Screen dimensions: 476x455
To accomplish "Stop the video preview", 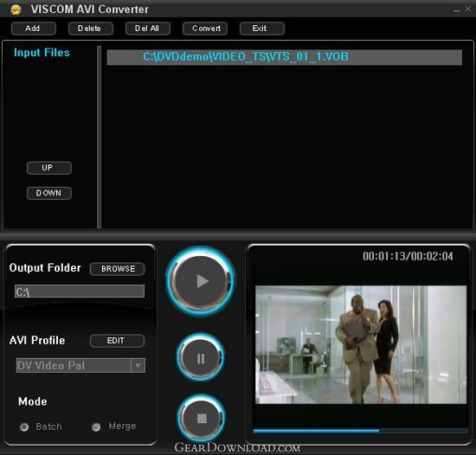I will pos(202,419).
